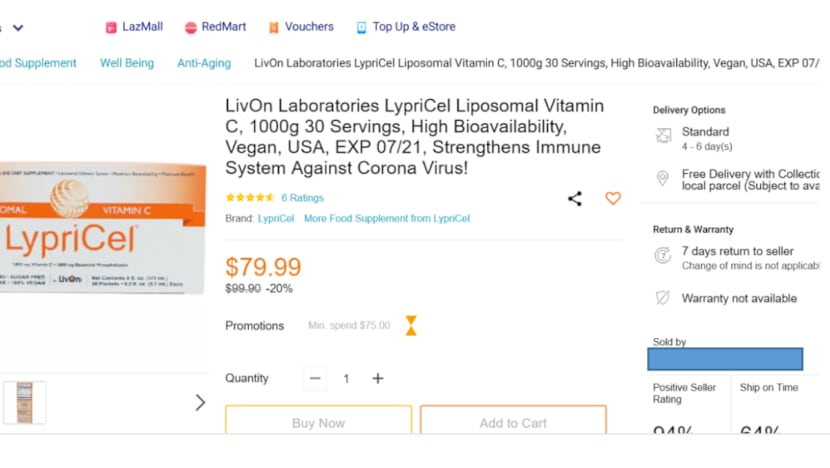Click the share icon

coord(575,199)
